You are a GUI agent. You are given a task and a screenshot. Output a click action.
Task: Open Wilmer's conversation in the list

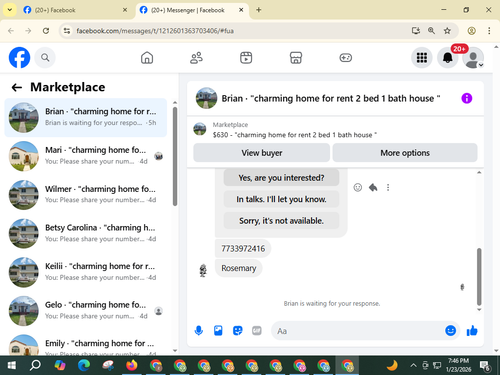coord(86,195)
